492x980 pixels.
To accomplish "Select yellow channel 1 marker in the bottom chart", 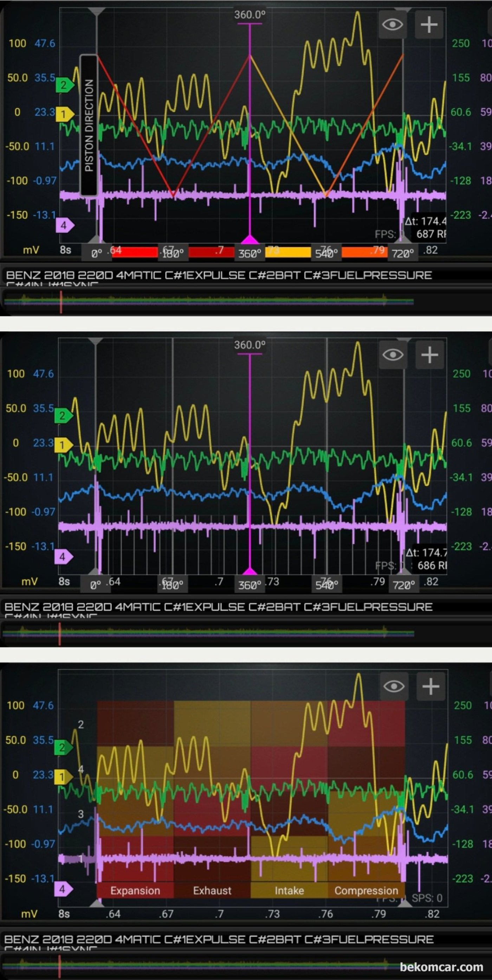I will pyautogui.click(x=63, y=776).
